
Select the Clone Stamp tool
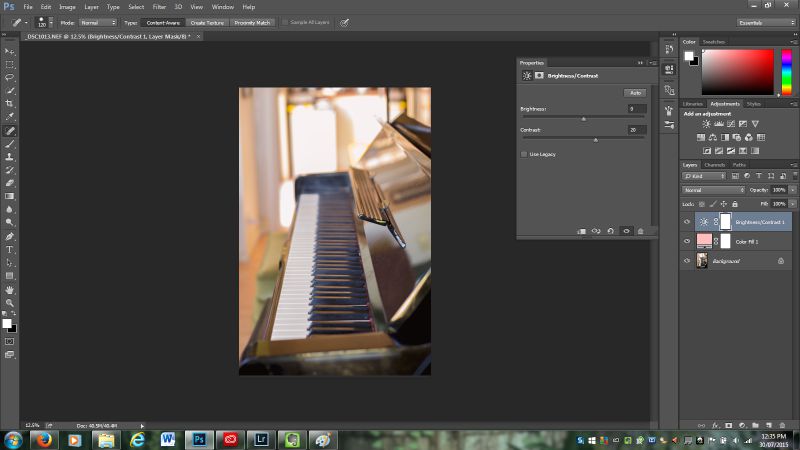[10, 157]
